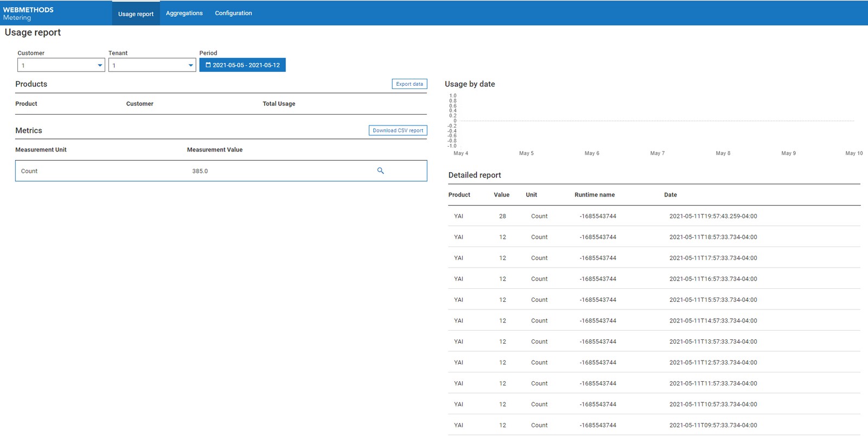This screenshot has width=868, height=436.
Task: Click the Export data button
Action: [x=409, y=84]
